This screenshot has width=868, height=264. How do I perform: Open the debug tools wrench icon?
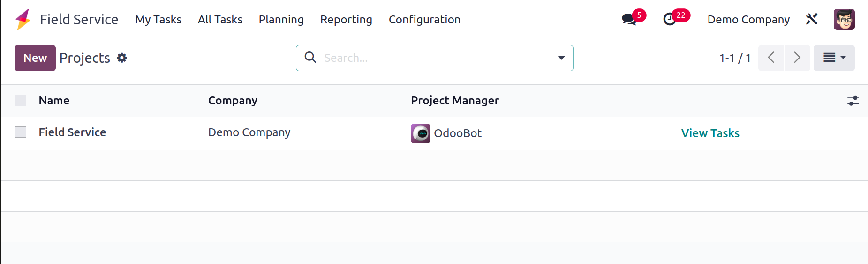click(812, 19)
